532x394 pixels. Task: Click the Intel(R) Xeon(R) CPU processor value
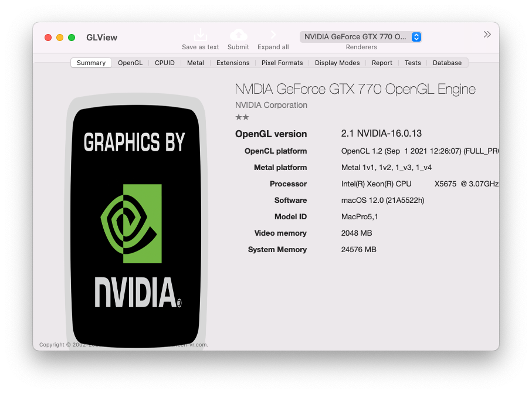click(420, 184)
